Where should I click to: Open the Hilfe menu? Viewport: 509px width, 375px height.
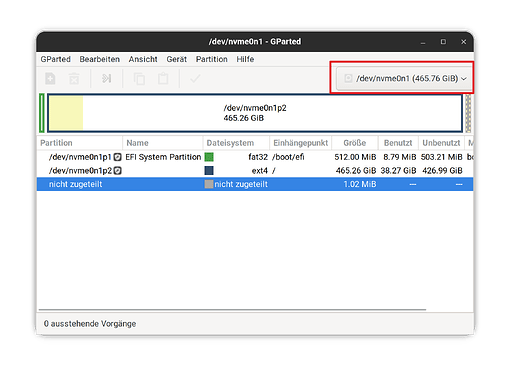[245, 59]
